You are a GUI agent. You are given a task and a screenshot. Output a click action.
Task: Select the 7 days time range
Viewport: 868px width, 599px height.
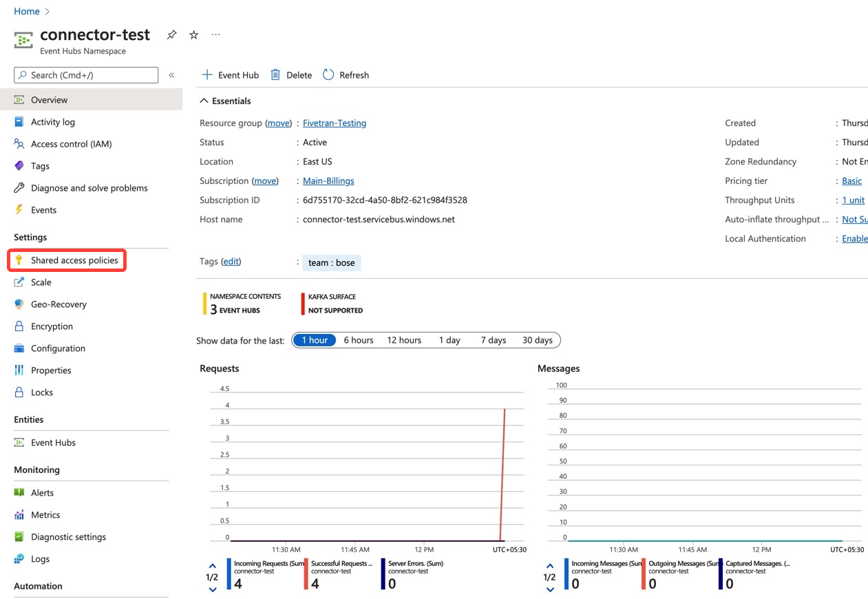(x=494, y=340)
